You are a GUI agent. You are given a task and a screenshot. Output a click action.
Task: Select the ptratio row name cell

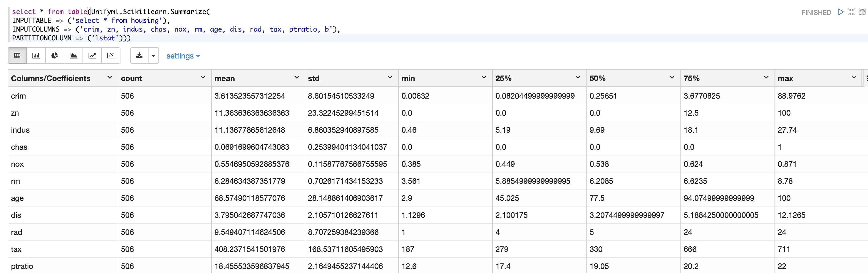[x=63, y=266]
